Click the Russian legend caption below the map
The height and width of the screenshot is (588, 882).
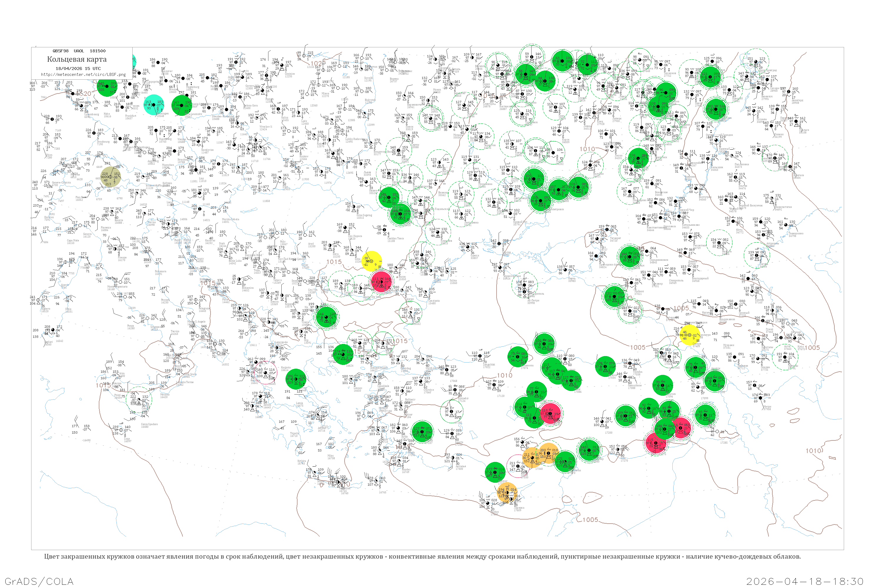point(422,556)
